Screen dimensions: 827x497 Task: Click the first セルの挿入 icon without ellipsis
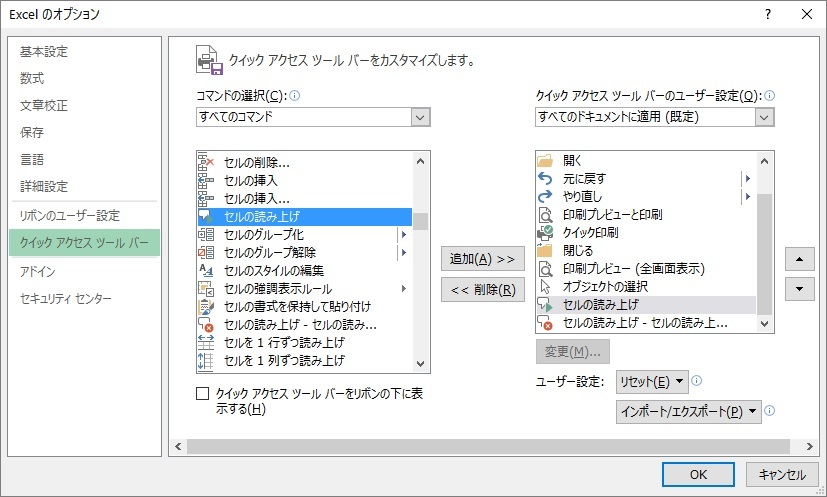click(x=206, y=180)
